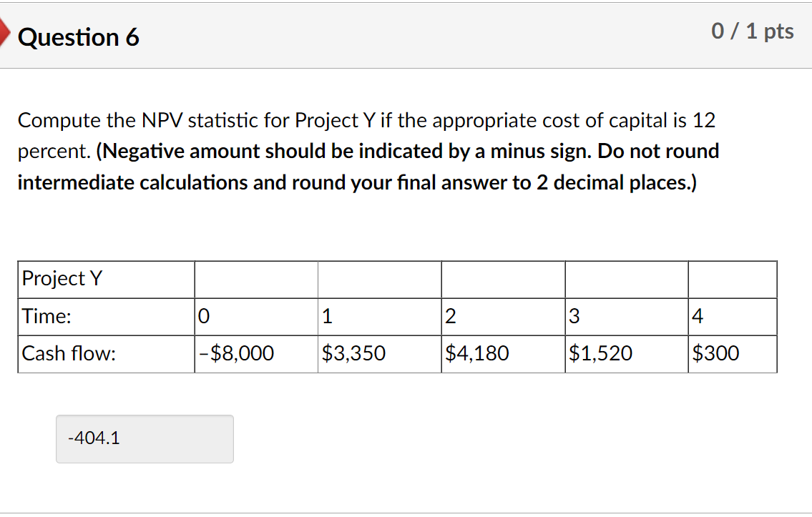Click the $1,520 cash flow cell
The image size is (812, 517).
pos(601,353)
